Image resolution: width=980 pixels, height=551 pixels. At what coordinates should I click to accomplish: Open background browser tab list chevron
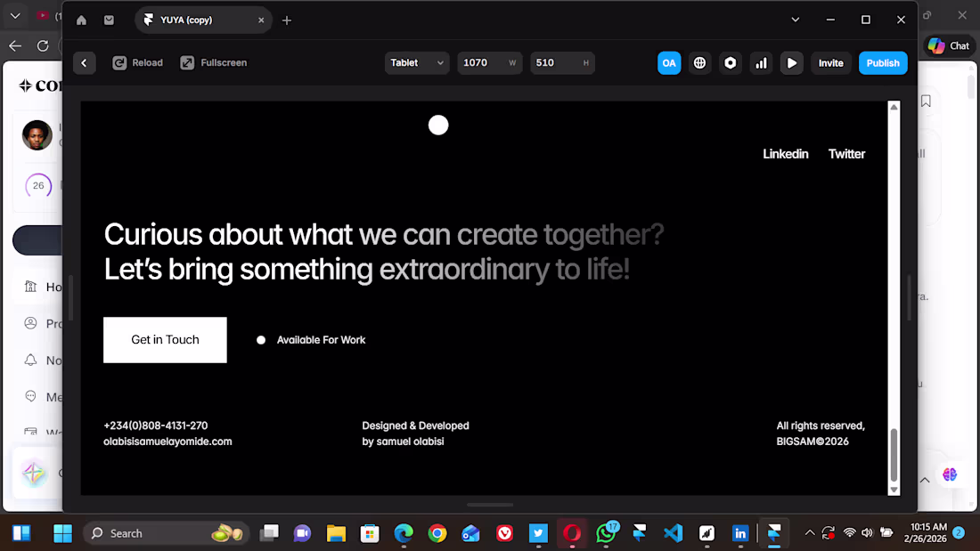[x=15, y=16]
